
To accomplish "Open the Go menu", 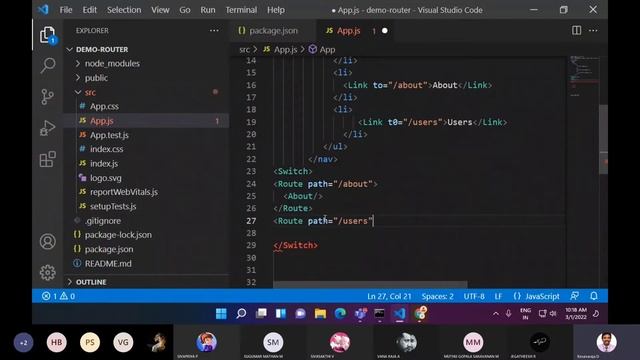I will coord(184,10).
